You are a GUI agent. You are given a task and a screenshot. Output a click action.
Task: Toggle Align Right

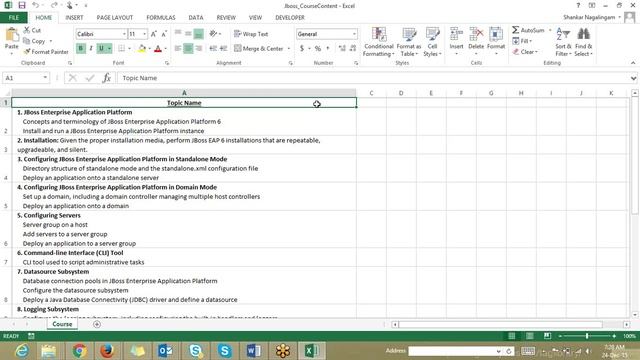click(x=198, y=49)
